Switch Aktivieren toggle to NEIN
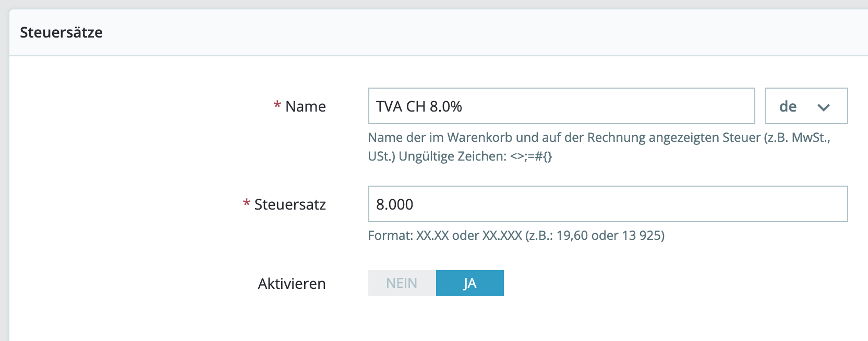This screenshot has height=341, width=868. [402, 283]
